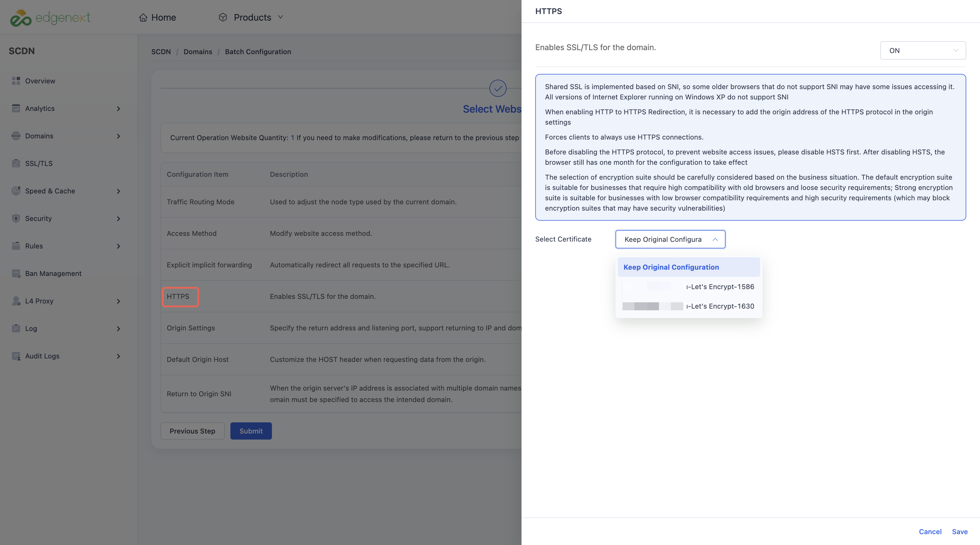Screen dimensions: 980x545
Task: Click the Home house icon
Action: click(143, 17)
